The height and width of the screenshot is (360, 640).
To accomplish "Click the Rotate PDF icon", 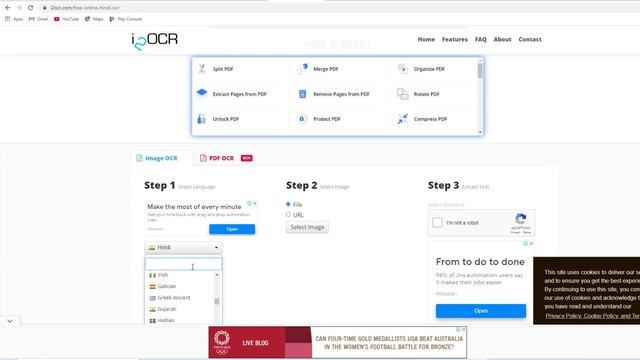I will (403, 94).
